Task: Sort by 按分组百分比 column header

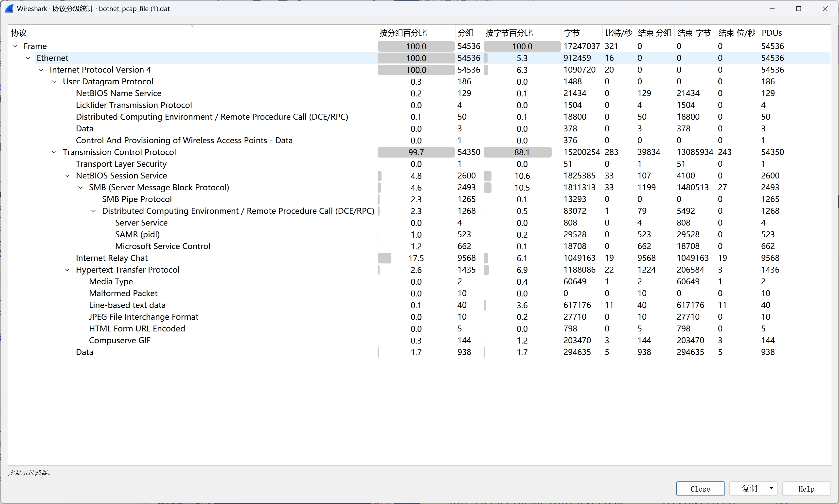Action: pos(403,33)
